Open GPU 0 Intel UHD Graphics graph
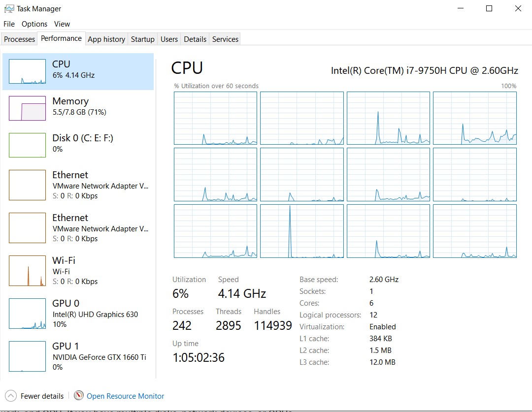This screenshot has height=412, width=532. [27, 314]
